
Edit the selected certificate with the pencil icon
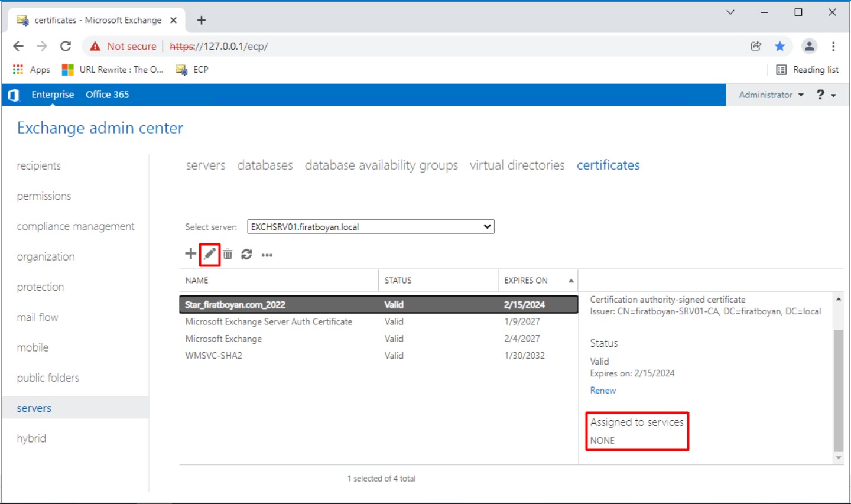pyautogui.click(x=210, y=255)
